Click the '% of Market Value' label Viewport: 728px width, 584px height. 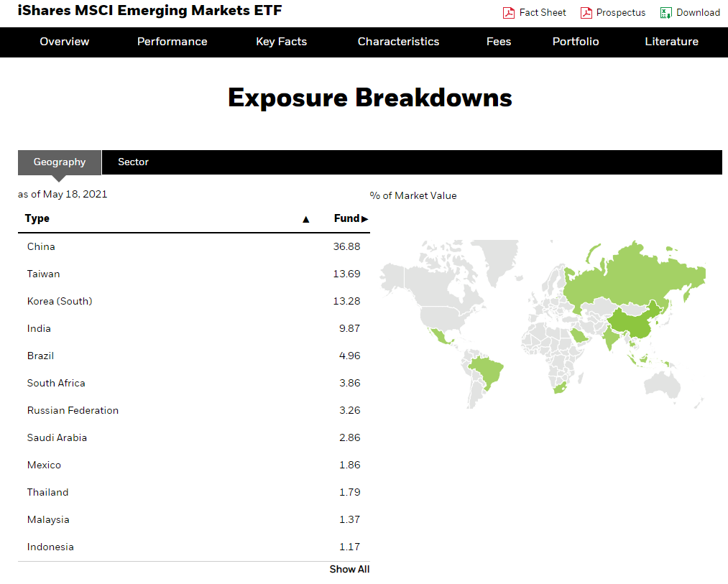tap(413, 196)
